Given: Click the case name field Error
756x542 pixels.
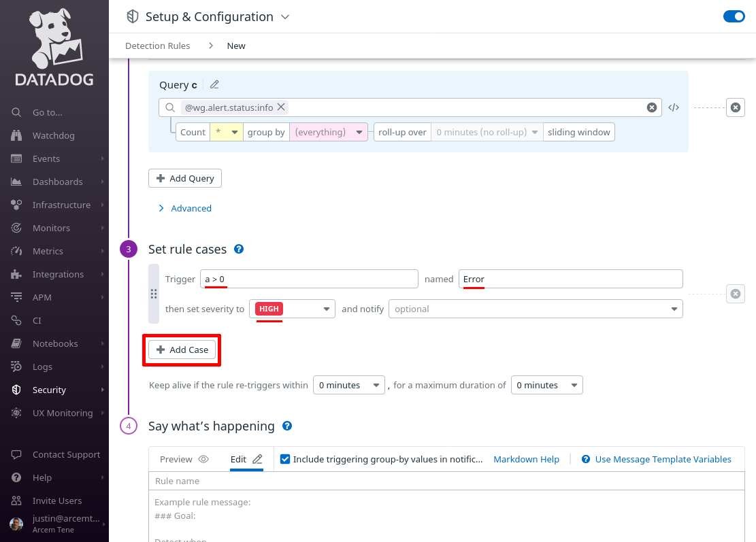Looking at the screenshot, I should coord(571,279).
